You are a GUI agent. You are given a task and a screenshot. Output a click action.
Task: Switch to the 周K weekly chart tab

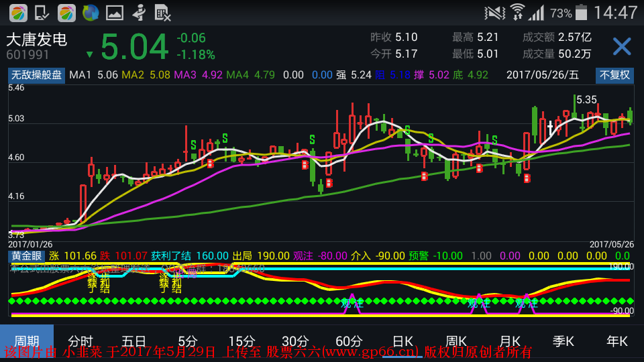click(456, 341)
